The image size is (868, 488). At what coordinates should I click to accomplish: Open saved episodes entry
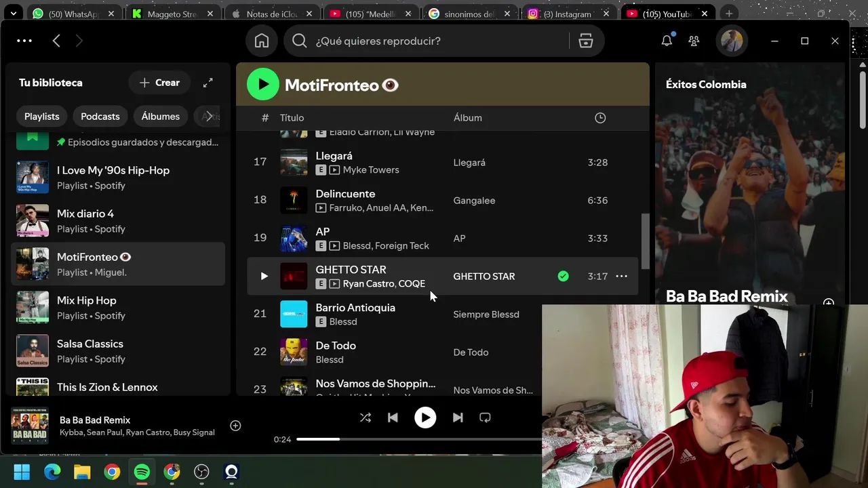(x=118, y=142)
